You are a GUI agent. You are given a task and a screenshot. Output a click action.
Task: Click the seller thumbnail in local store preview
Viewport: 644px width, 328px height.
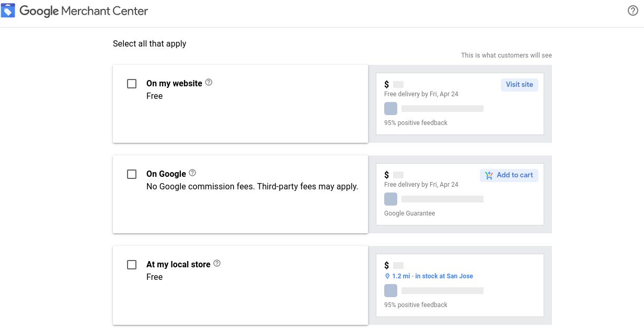390,290
